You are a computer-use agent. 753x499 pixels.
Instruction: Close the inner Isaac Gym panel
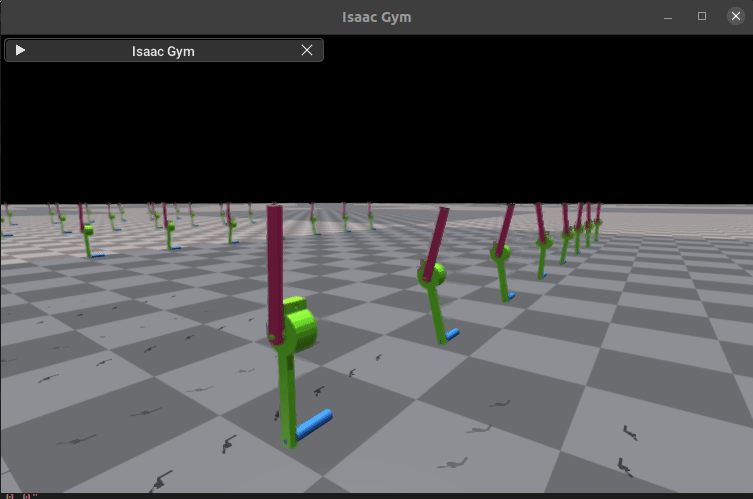tap(307, 50)
